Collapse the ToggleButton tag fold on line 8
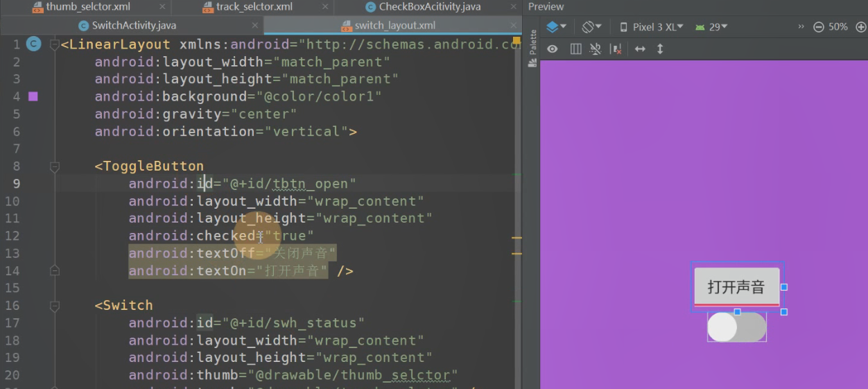Image resolution: width=868 pixels, height=389 pixels. click(x=55, y=166)
